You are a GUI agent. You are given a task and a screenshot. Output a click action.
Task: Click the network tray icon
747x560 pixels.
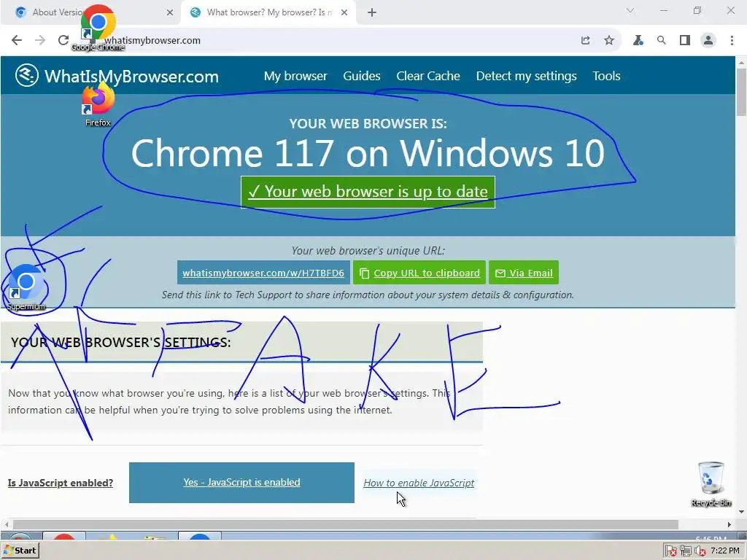686,551
